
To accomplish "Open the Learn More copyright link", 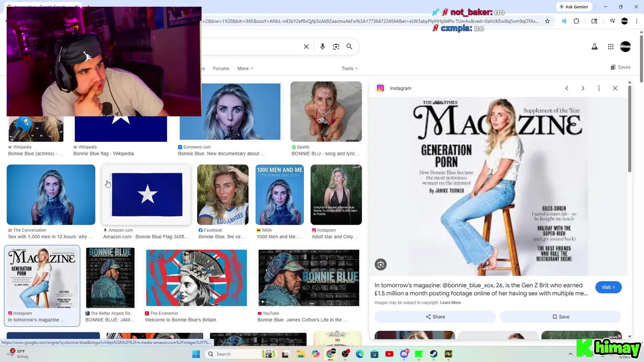I will pyautogui.click(x=450, y=303).
